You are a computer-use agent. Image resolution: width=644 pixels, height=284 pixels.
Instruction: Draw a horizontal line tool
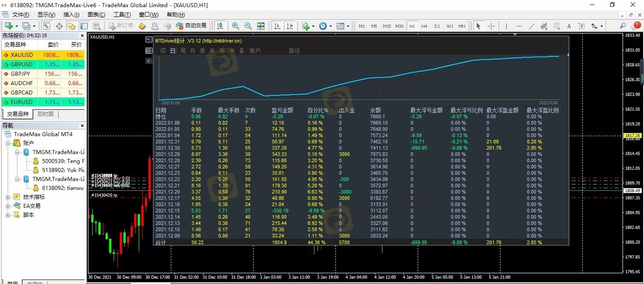tap(519, 26)
